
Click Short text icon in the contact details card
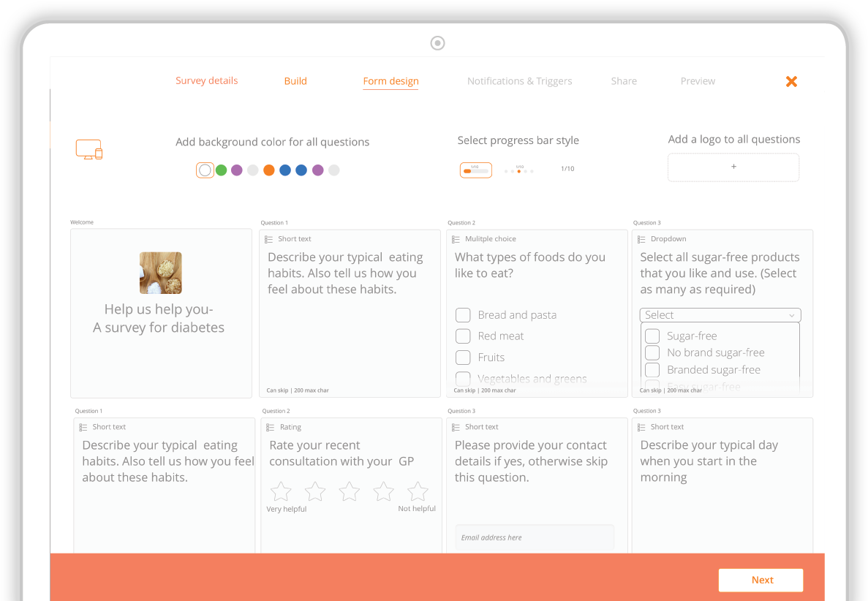click(456, 427)
